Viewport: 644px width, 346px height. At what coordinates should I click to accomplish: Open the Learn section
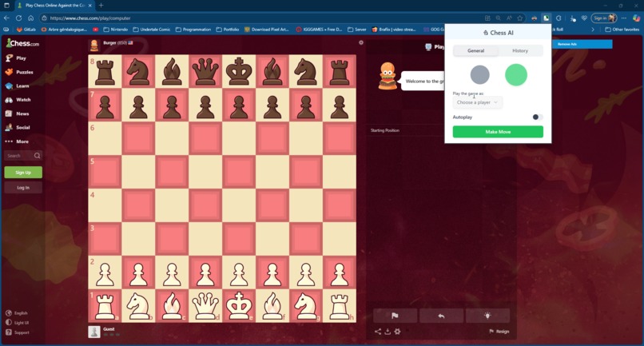coord(18,86)
